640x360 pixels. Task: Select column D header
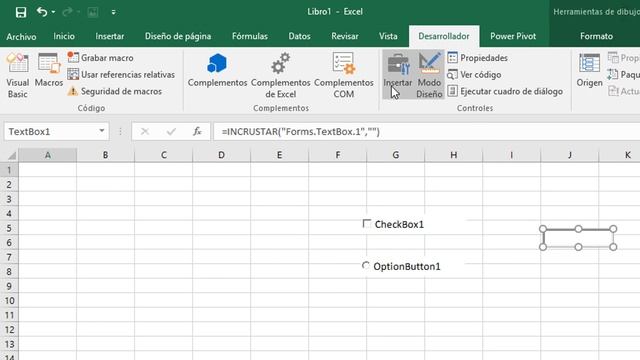point(221,155)
